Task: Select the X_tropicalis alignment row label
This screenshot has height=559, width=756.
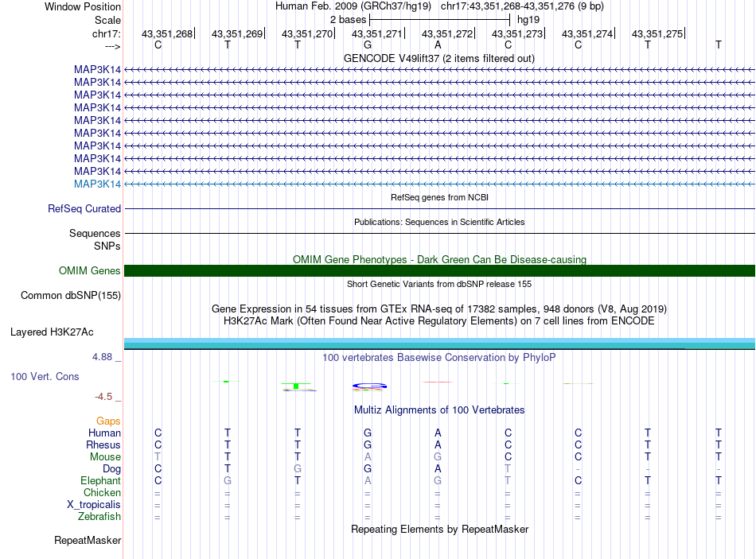Action: [x=94, y=505]
